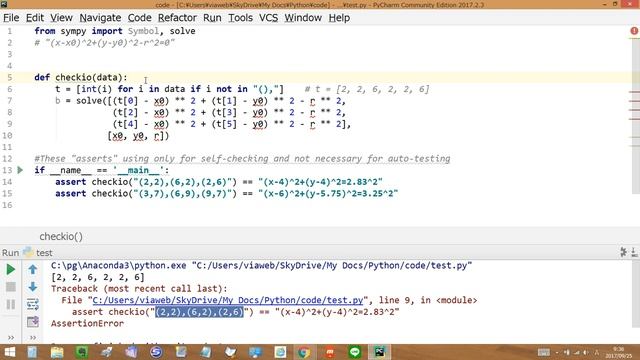Image resolution: width=640 pixels, height=360 pixels.
Task: Click the green run gutter arrow at line 13
Action: 20,170
